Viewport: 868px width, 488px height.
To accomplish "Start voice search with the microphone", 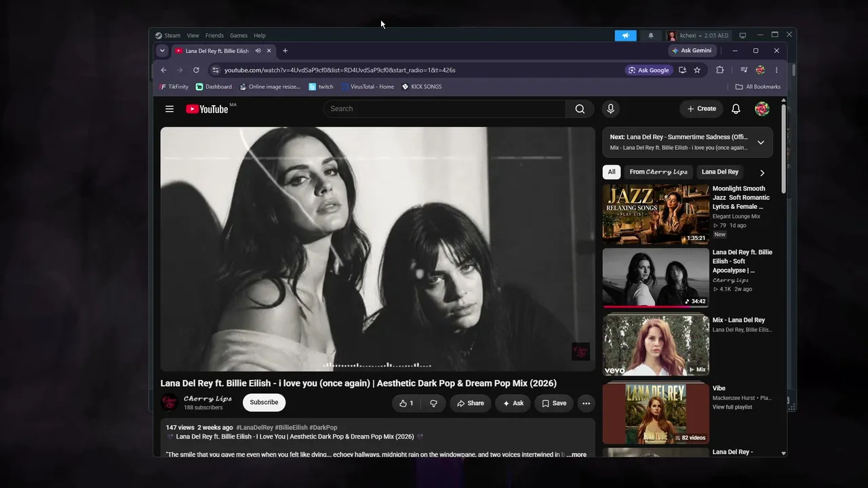I will pyautogui.click(x=610, y=109).
